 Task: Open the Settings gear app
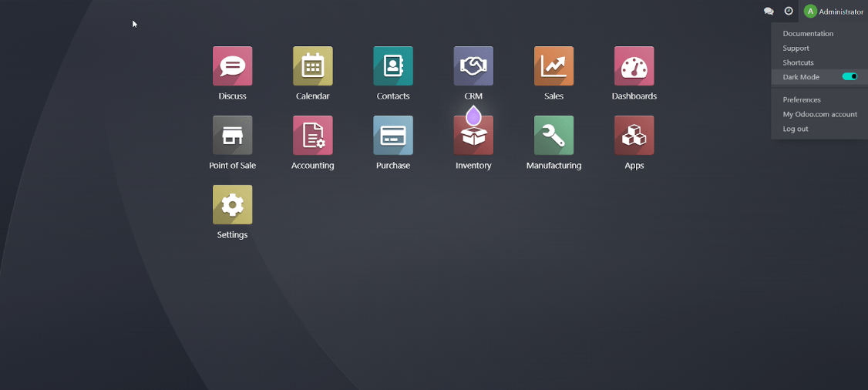coord(233,205)
